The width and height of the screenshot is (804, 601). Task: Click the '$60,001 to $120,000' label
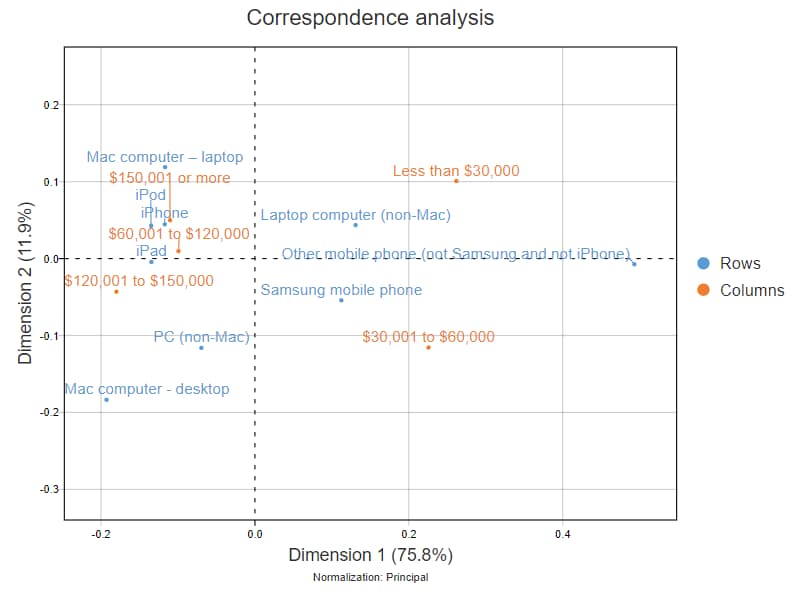coord(179,234)
